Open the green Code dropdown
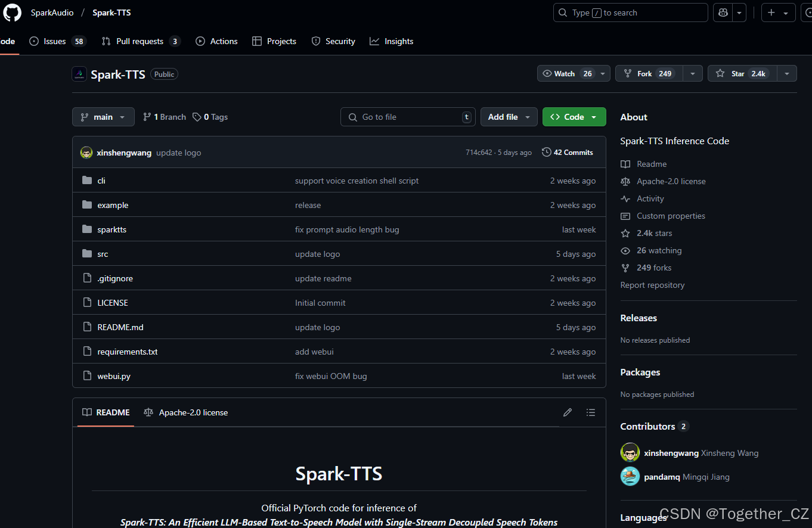Screen dimensions: 812x528 574,117
